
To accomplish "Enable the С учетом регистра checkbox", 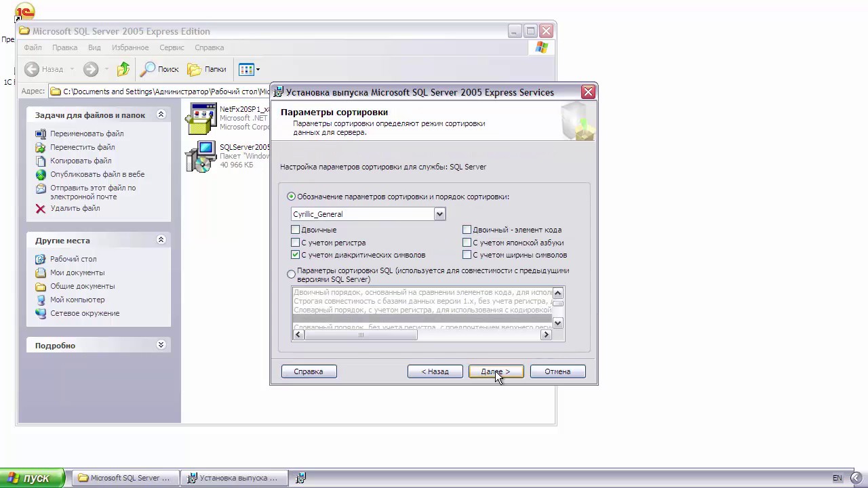I will [295, 243].
